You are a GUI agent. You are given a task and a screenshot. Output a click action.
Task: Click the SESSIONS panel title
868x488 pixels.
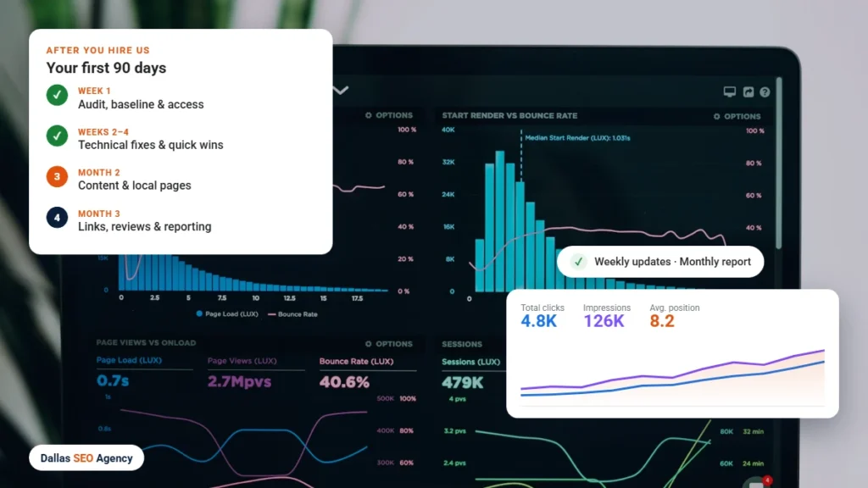click(x=462, y=344)
